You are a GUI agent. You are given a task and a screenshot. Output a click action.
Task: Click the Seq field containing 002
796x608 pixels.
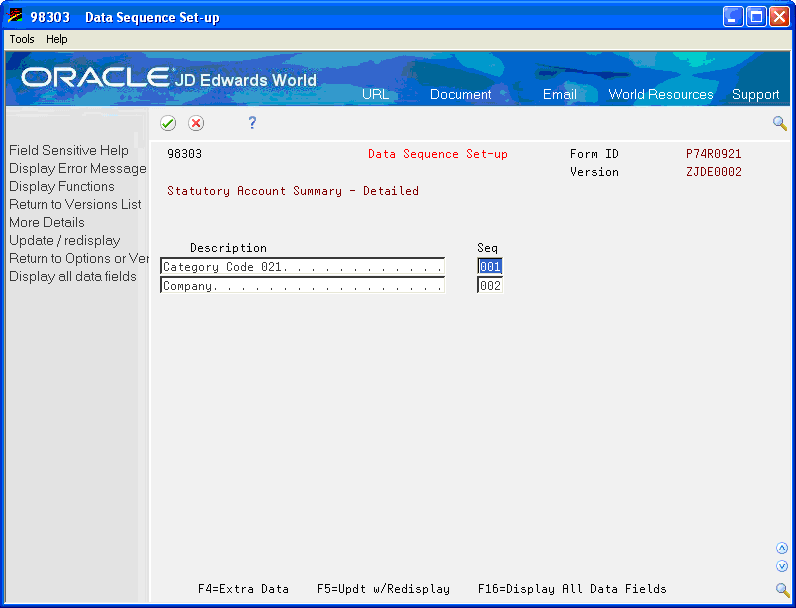490,285
